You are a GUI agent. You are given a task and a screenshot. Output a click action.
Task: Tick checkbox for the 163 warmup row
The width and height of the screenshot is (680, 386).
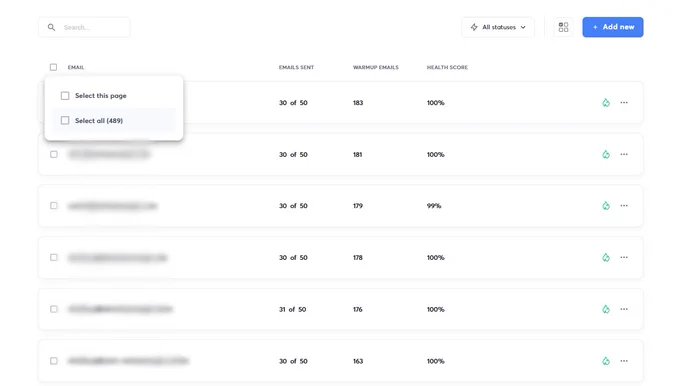click(54, 361)
